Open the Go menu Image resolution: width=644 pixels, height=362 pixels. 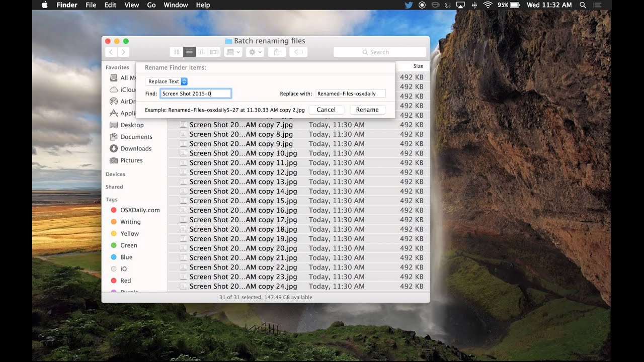pyautogui.click(x=151, y=5)
